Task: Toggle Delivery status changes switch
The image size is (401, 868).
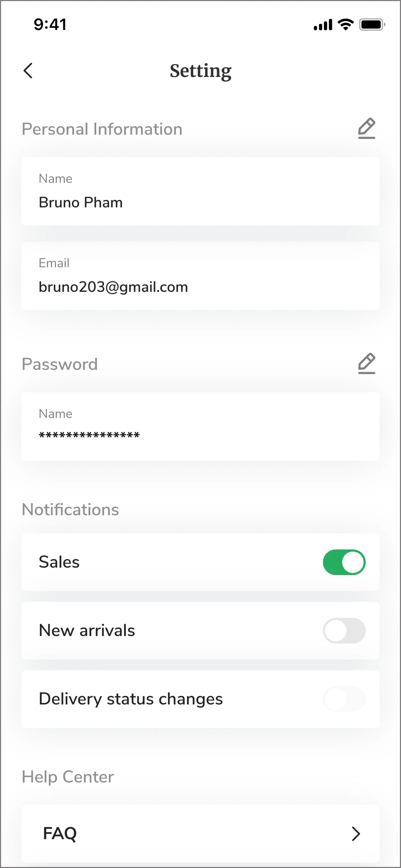Action: point(344,699)
